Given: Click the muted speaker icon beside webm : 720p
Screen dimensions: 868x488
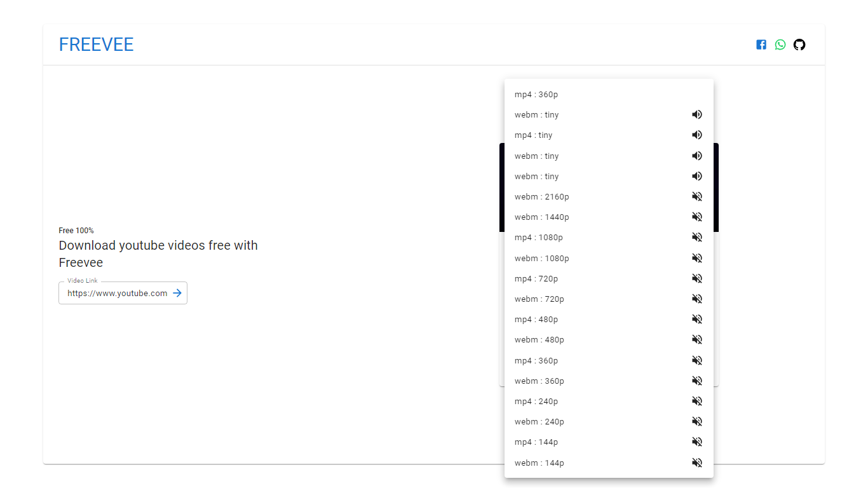Looking at the screenshot, I should 697,299.
